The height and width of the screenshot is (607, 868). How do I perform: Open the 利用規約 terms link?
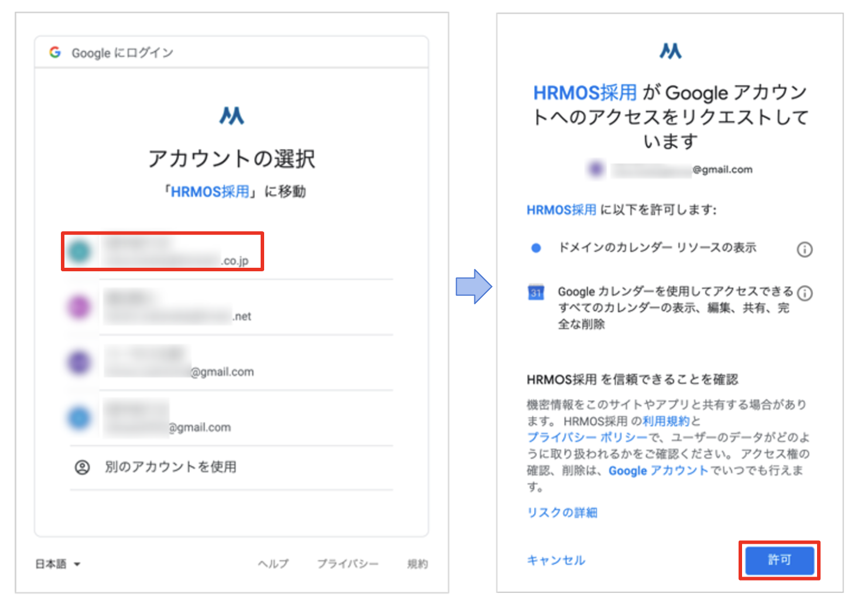[667, 421]
